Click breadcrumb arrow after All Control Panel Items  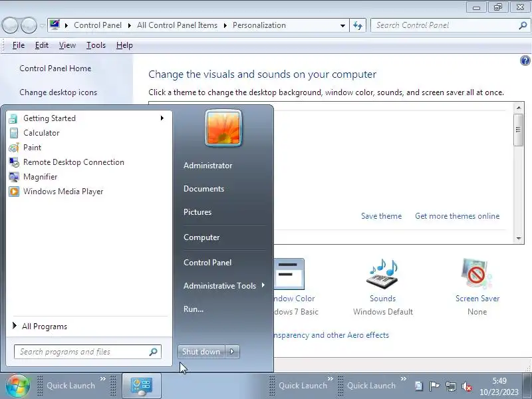point(225,25)
